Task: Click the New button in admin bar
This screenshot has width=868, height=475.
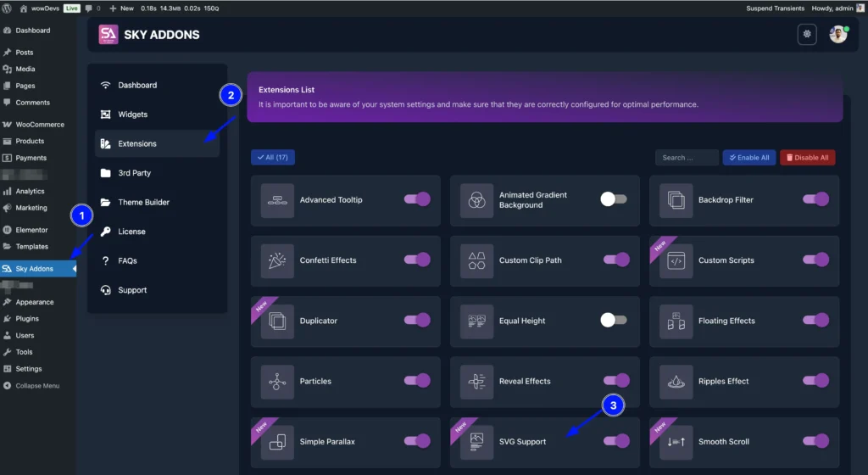Action: coord(122,8)
